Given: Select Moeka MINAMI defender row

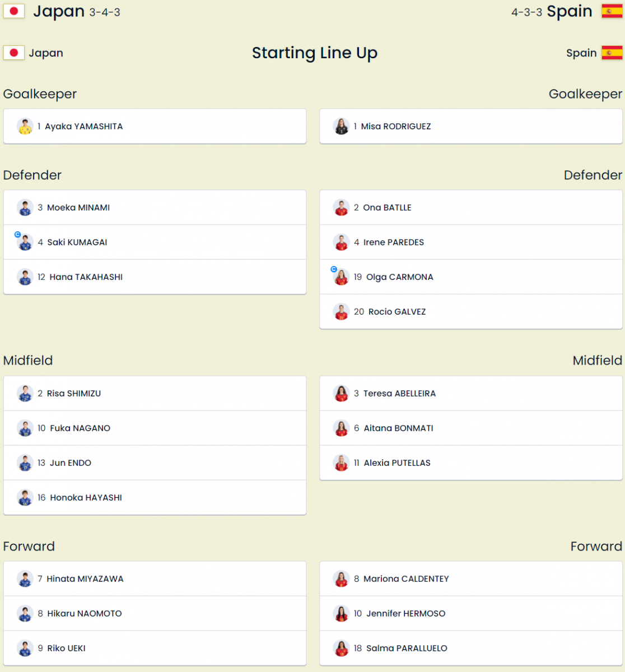Looking at the screenshot, I should [155, 208].
